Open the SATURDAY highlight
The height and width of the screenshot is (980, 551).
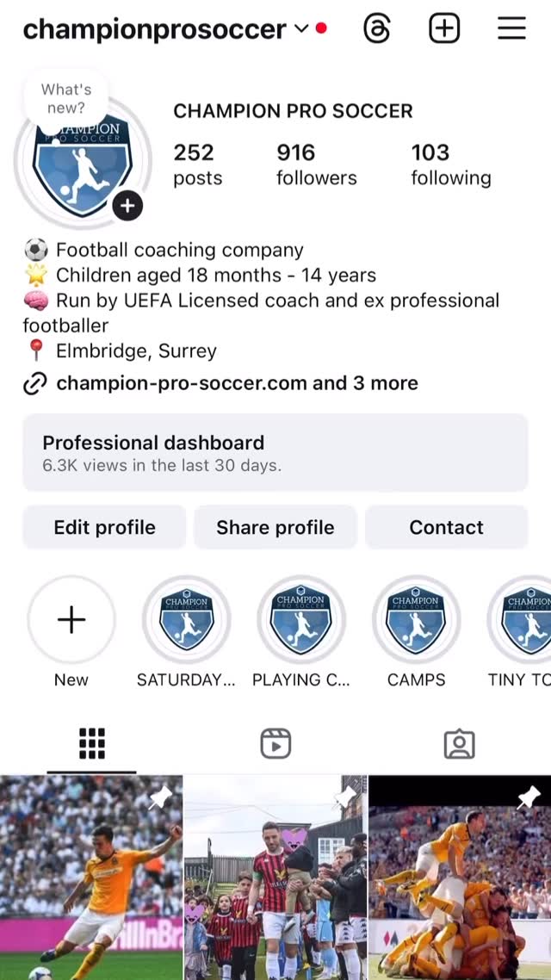pyautogui.click(x=186, y=620)
